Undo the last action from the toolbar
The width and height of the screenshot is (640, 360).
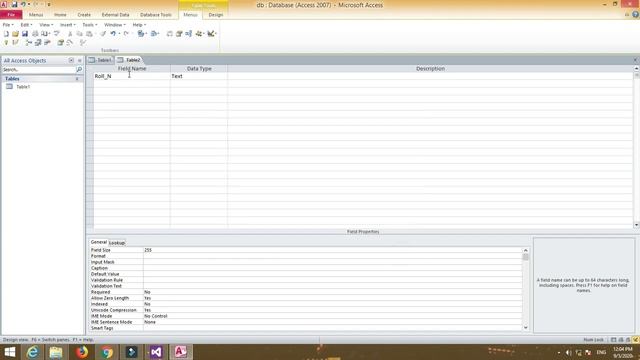[113, 34]
